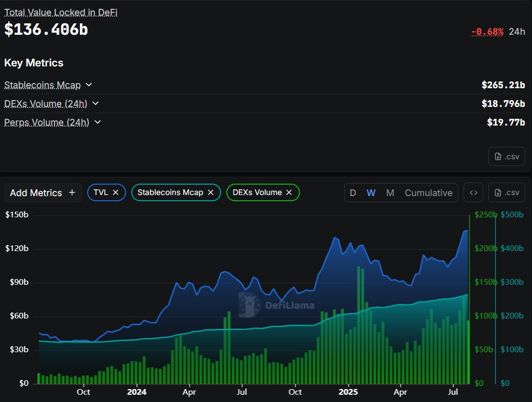
Task: Click the -0.68% 24h change value
Action: pos(487,32)
